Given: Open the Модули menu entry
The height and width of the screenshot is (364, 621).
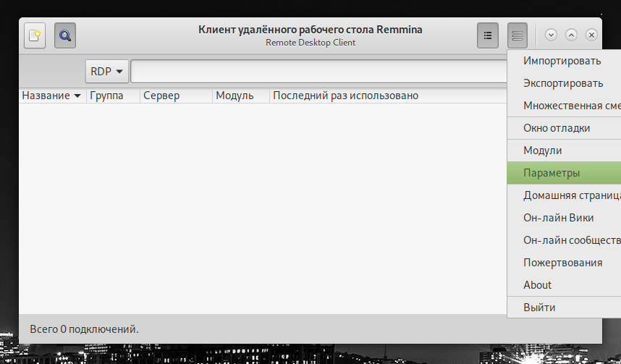Looking at the screenshot, I should pos(564,151).
